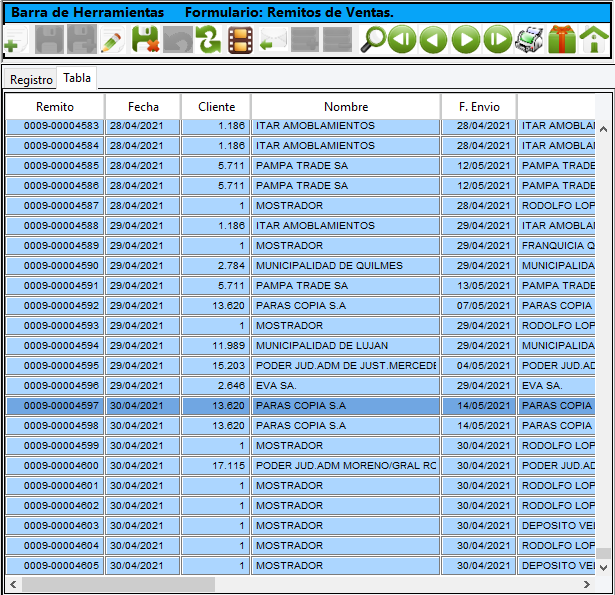Click the horizontal scrollbar left arrow
This screenshot has width=615, height=595.
pyautogui.click(x=13, y=584)
